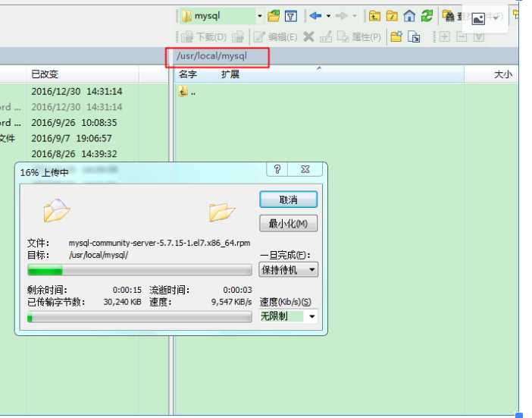Select row dated 2016/9/7 19:06:57
The width and height of the screenshot is (532, 418).
pos(71,138)
